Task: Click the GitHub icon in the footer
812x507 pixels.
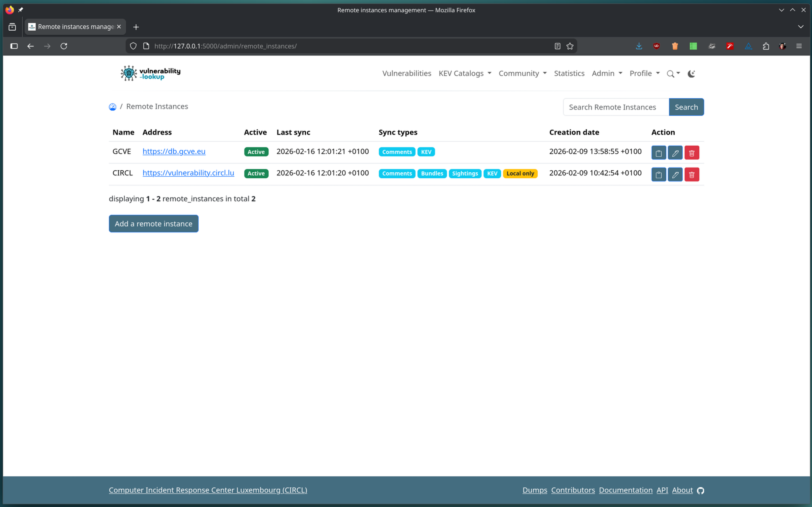Action: click(701, 490)
